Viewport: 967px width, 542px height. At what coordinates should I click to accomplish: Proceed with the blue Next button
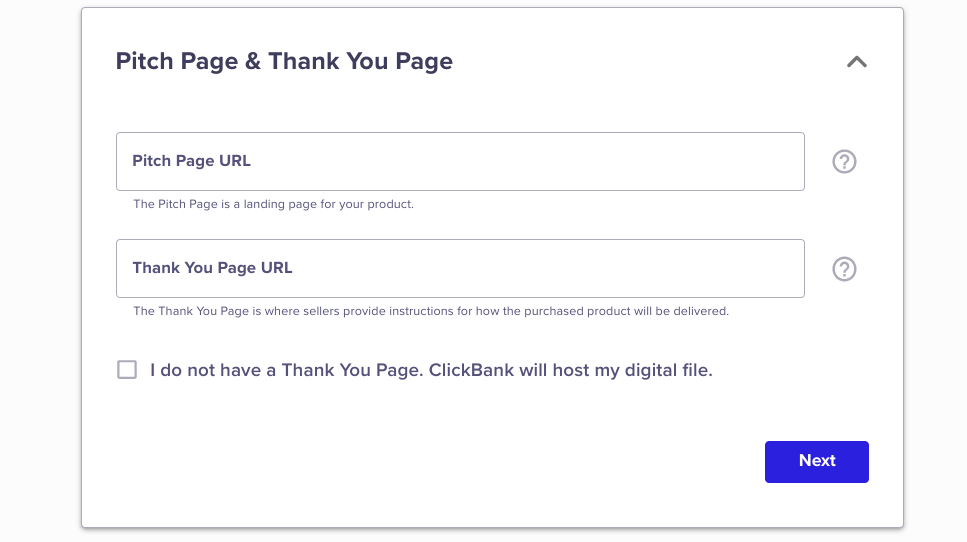point(817,462)
